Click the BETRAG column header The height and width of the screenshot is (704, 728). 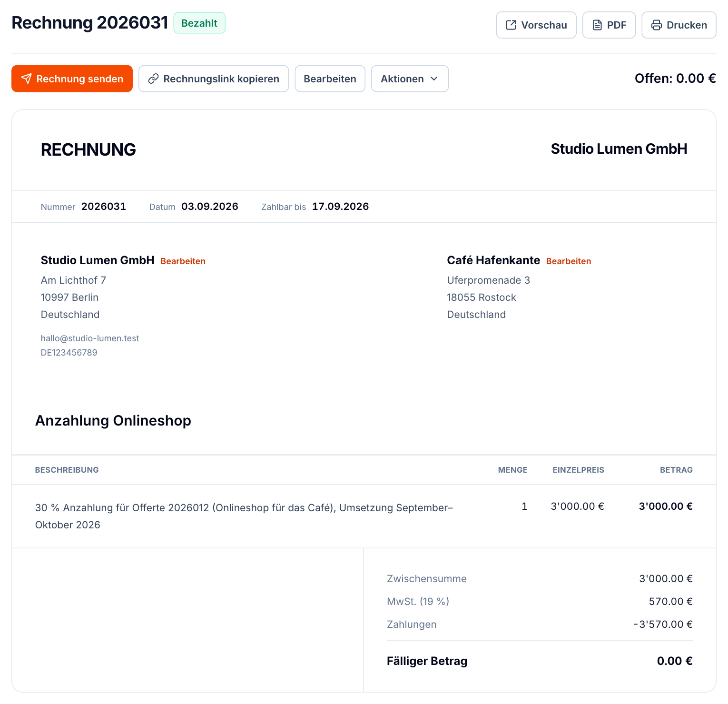pyautogui.click(x=676, y=470)
